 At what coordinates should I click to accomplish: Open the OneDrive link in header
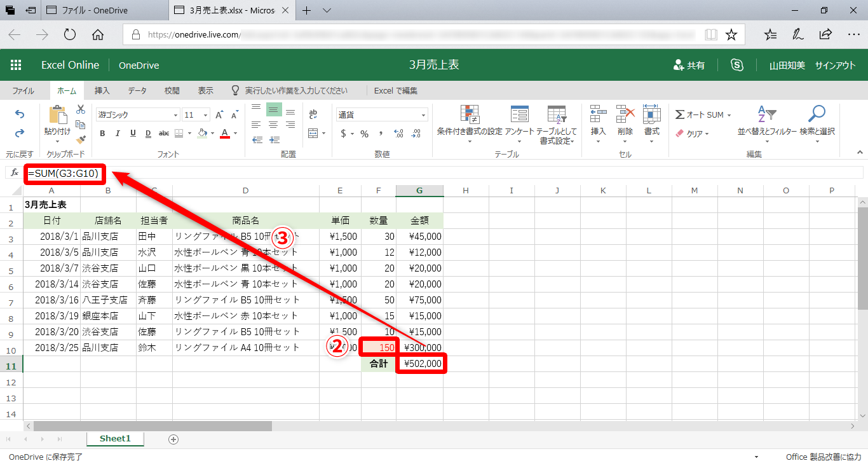coord(139,65)
